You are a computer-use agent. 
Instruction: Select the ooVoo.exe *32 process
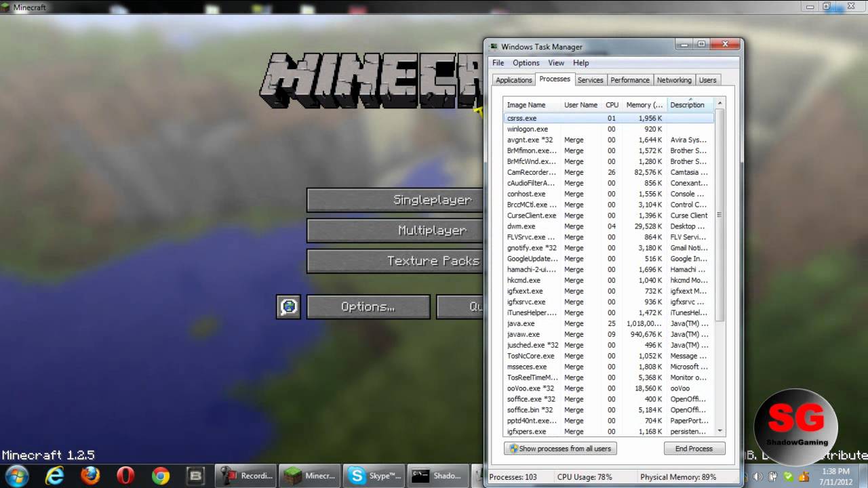pos(609,388)
